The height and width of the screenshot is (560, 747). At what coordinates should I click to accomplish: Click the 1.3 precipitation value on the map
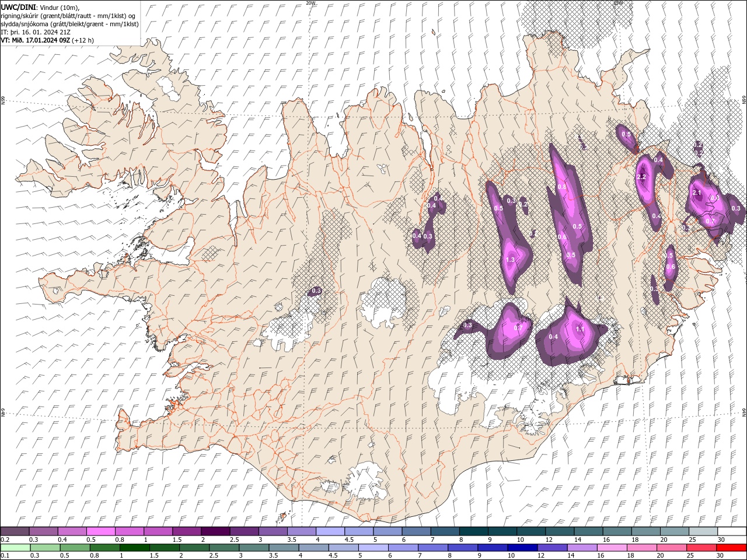(510, 260)
